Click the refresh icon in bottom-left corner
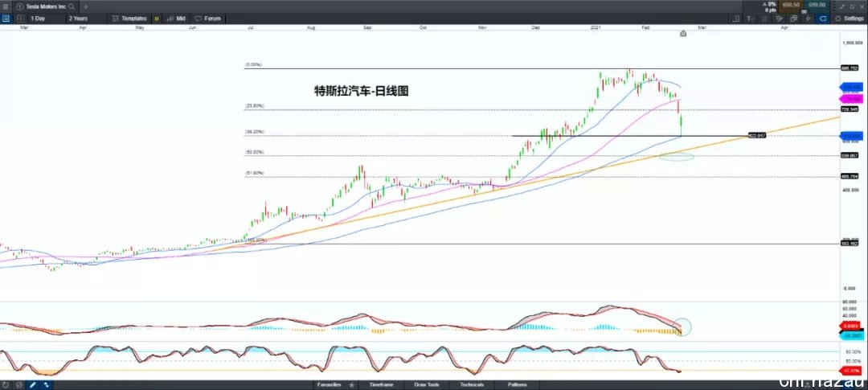 pyautogui.click(x=6, y=384)
